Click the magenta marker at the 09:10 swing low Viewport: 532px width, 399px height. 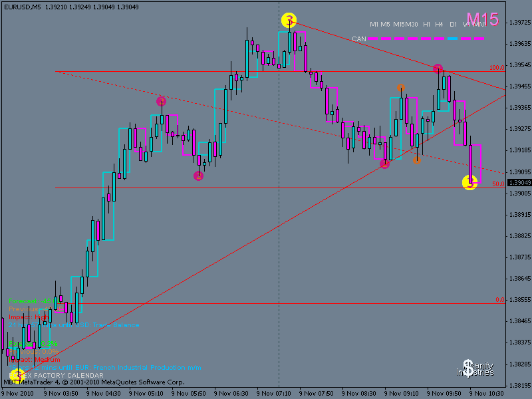(x=384, y=164)
